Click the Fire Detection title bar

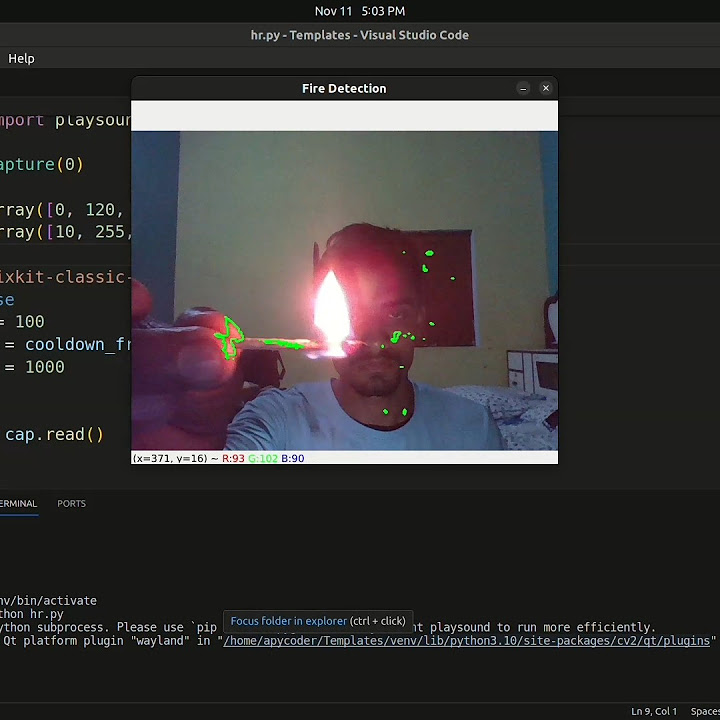[x=344, y=88]
